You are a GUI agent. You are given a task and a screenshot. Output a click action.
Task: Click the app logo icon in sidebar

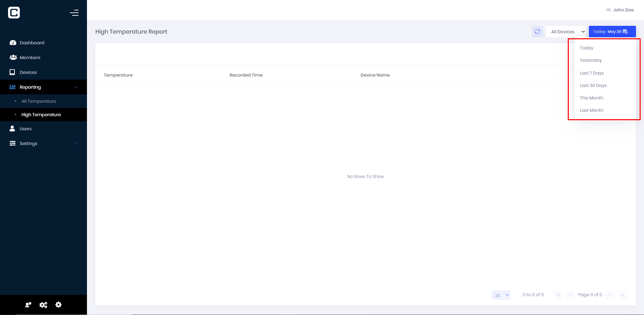click(14, 13)
